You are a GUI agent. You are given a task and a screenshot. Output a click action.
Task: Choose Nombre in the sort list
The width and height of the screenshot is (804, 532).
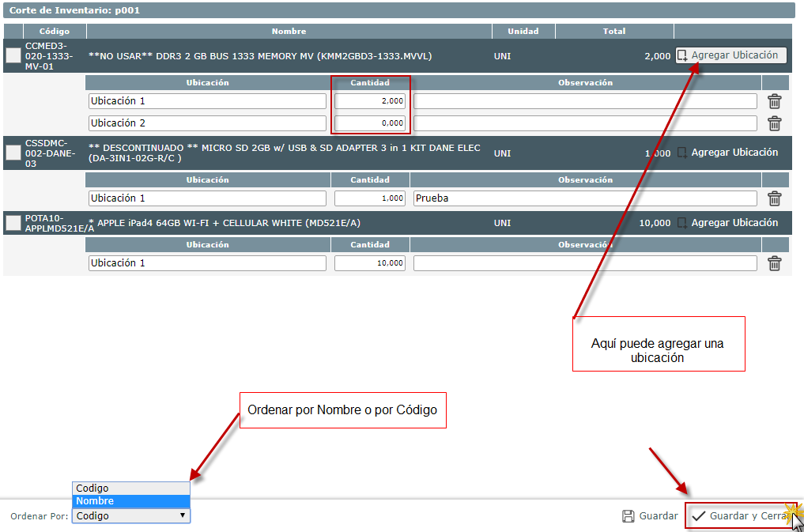click(x=131, y=501)
